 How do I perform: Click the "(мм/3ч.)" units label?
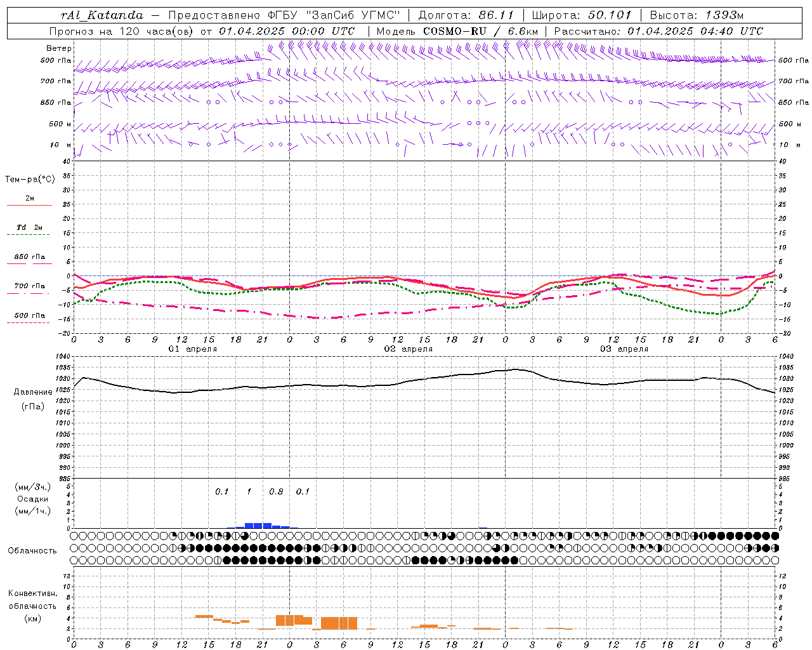[x=33, y=487]
